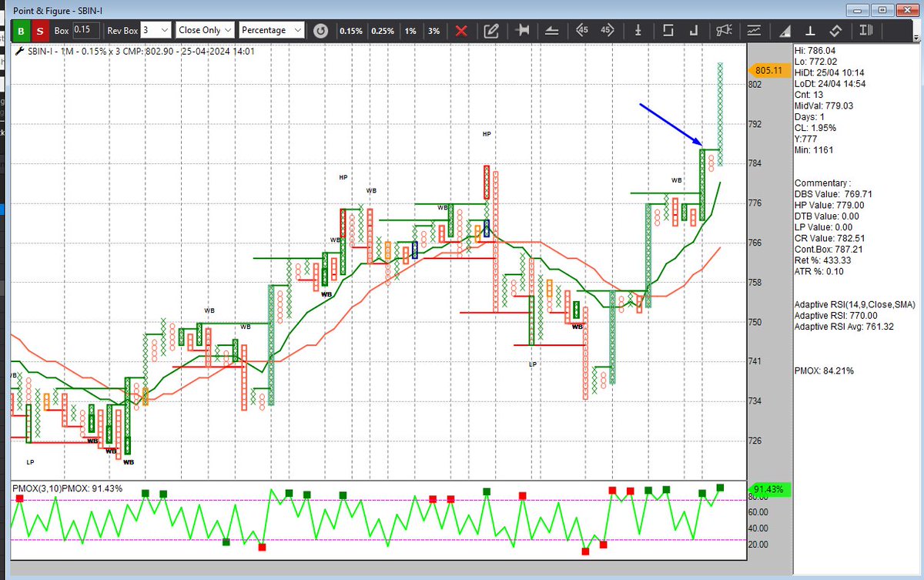The height and width of the screenshot is (580, 924).
Task: Close the Point & Figure window
Action: click(x=906, y=10)
